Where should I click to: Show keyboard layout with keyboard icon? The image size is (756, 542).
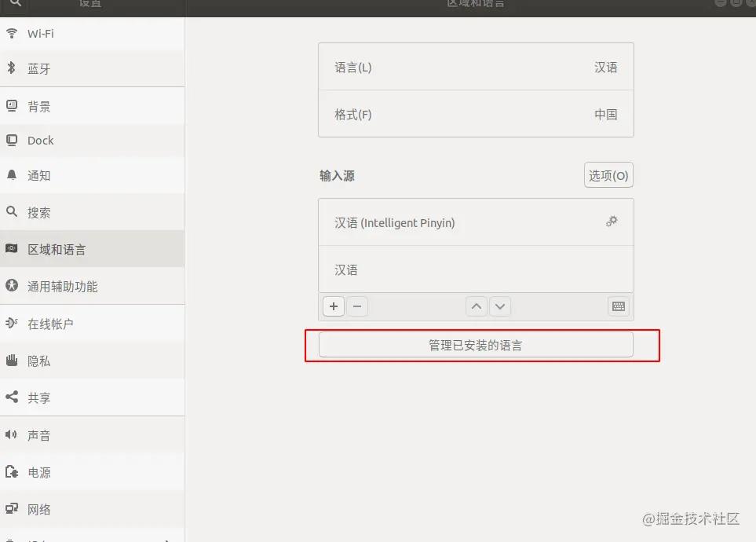pyautogui.click(x=619, y=306)
